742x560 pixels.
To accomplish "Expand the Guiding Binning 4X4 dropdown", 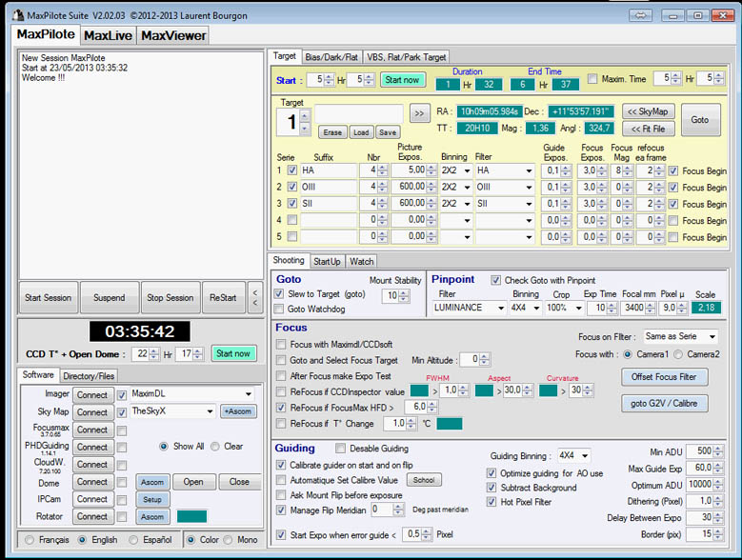I will tap(574, 455).
